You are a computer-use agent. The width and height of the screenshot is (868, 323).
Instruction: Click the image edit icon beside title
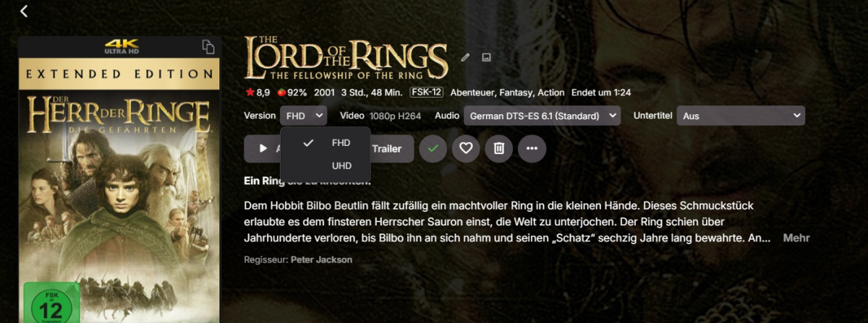pos(487,58)
